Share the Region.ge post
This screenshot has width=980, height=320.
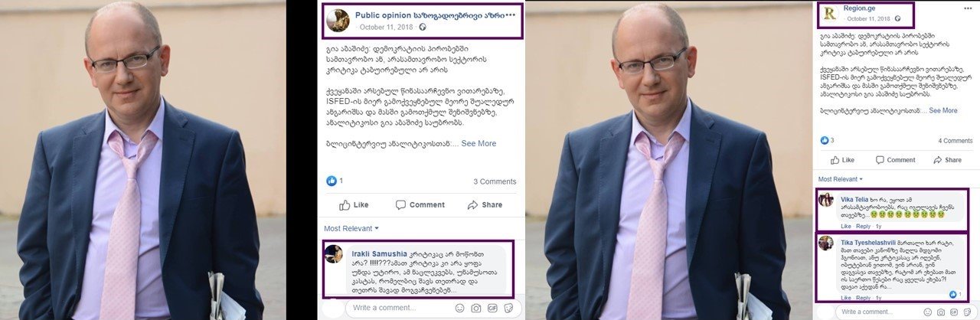pos(947,160)
